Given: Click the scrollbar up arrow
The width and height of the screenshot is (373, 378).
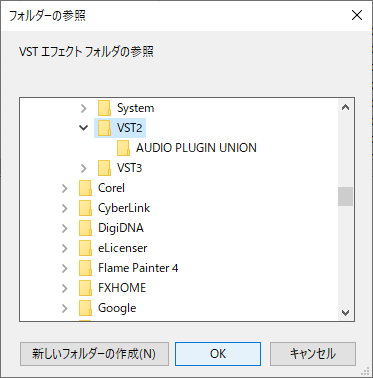Looking at the screenshot, I should pyautogui.click(x=346, y=107).
